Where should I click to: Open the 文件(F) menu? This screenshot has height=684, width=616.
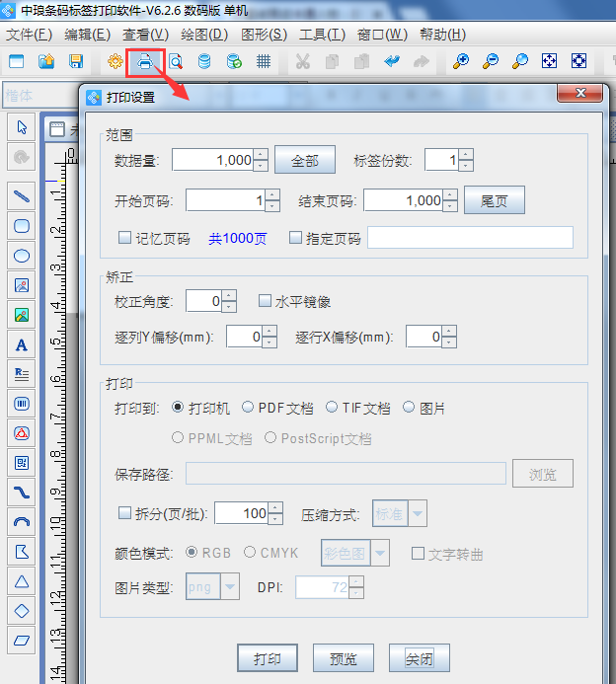30,35
